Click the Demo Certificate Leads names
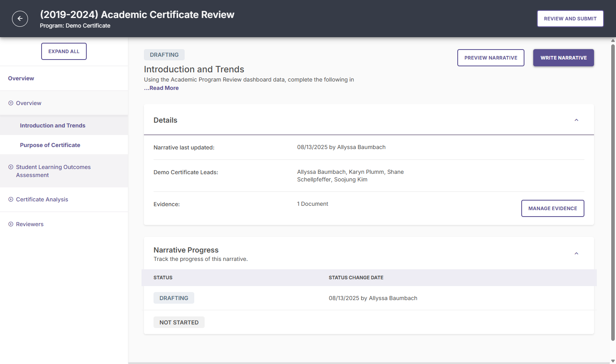This screenshot has height=364, width=616. (x=351, y=176)
